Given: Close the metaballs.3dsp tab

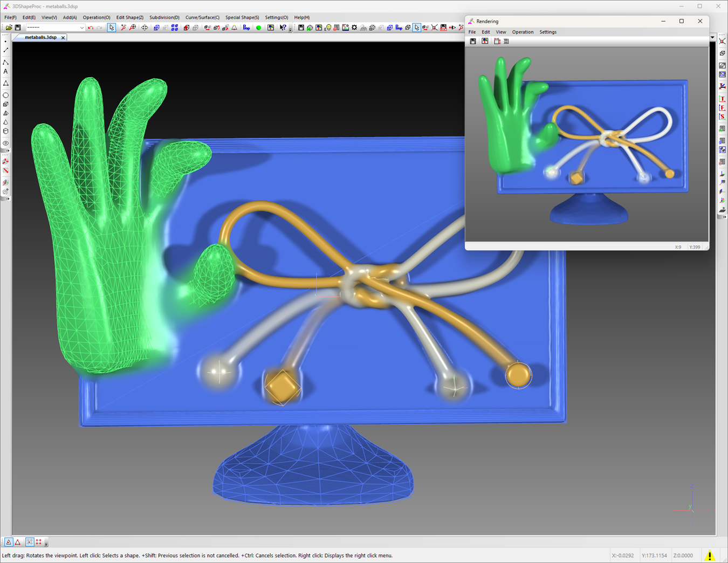Looking at the screenshot, I should (x=63, y=38).
